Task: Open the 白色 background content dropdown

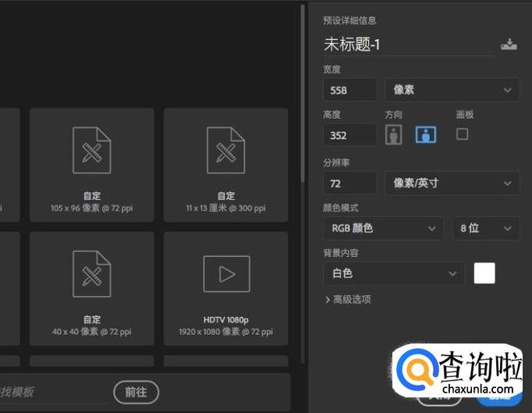Action: point(394,273)
